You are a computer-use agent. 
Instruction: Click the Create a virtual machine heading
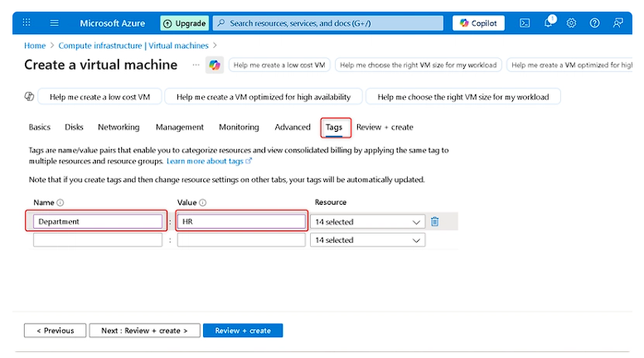(100, 65)
